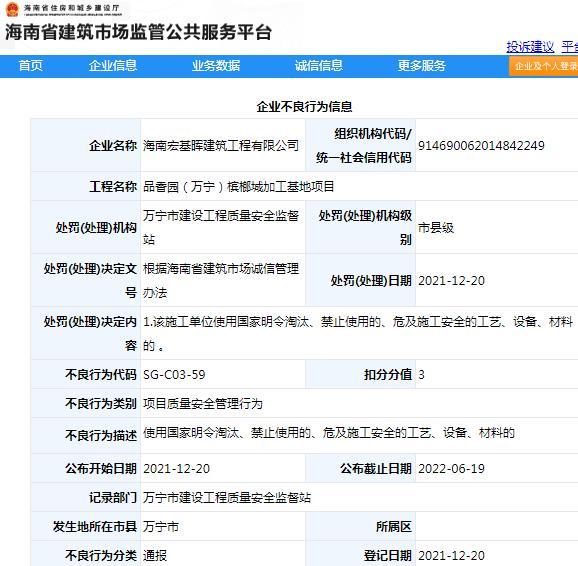Click category value 项目质量安全管理行为
Viewport: 578px width, 566px height.
tap(203, 404)
